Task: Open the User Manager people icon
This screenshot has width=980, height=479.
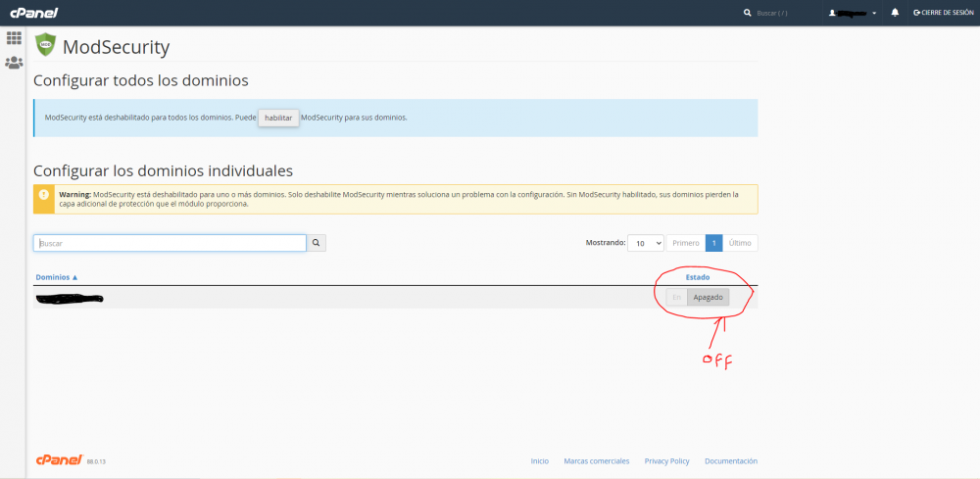Action: click(14, 63)
